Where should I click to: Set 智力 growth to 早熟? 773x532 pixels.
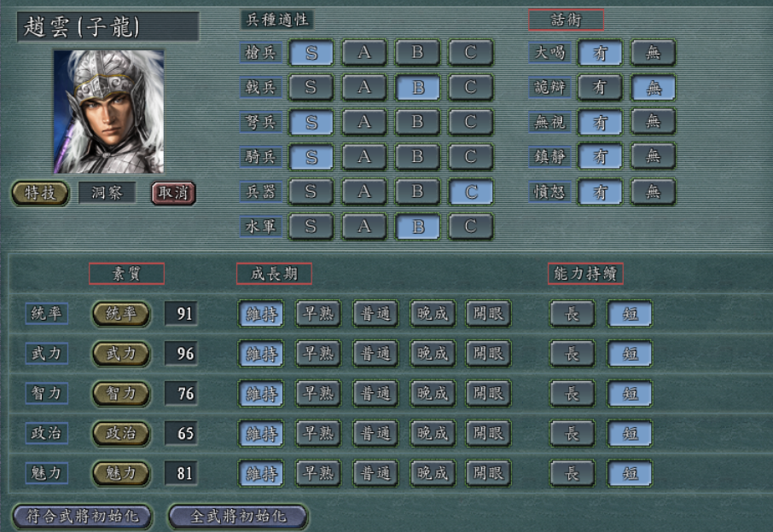(318, 394)
